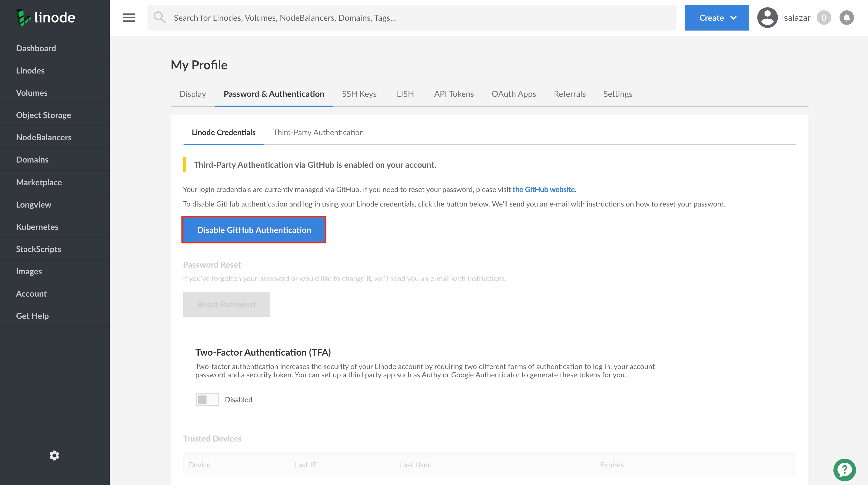This screenshot has width=868, height=485.
Task: Switch to the API Tokens tab
Action: 454,94
